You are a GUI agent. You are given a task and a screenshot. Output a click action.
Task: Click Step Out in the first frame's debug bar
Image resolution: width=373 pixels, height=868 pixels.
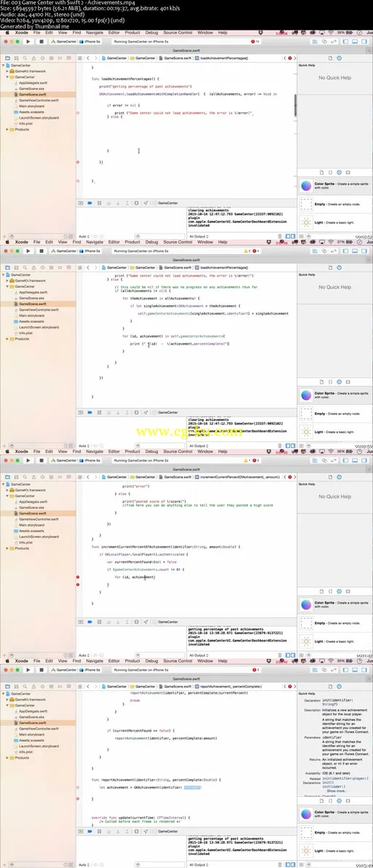pos(126,203)
